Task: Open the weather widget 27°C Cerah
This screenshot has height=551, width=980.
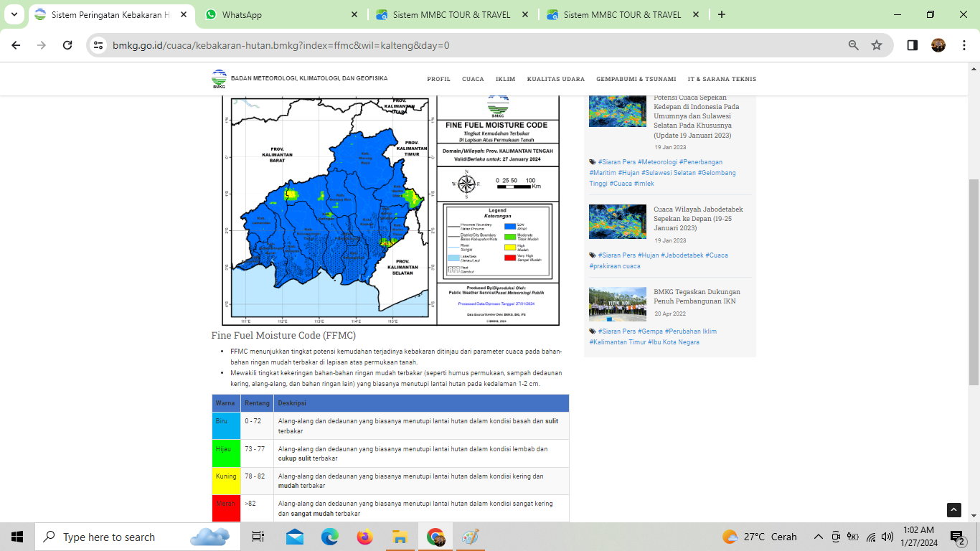Action: click(760, 537)
